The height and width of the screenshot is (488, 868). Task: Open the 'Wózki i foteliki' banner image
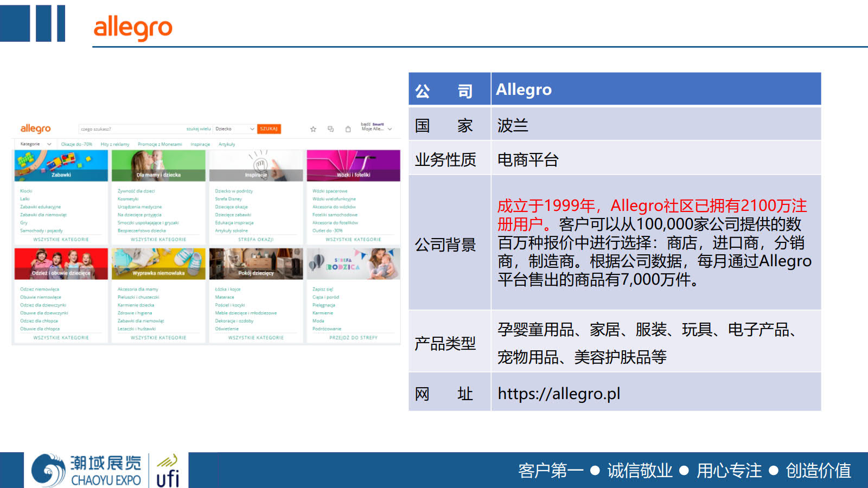pos(354,165)
